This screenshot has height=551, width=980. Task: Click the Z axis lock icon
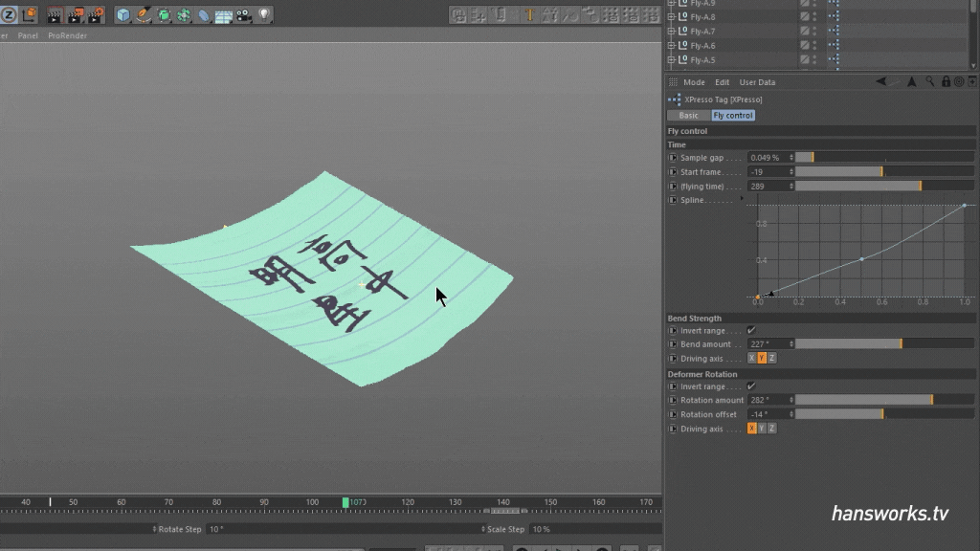pyautogui.click(x=9, y=14)
